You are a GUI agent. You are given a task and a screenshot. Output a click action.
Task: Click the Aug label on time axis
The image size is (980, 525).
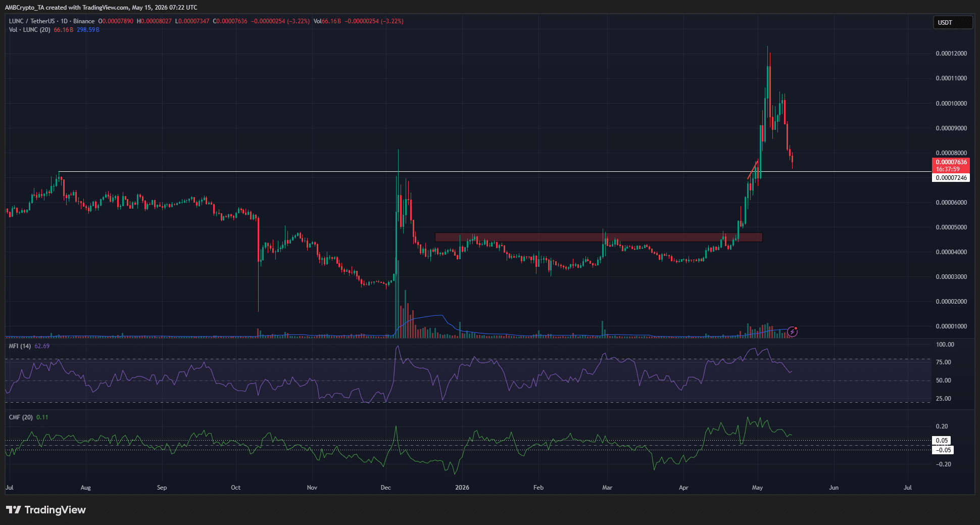click(85, 488)
